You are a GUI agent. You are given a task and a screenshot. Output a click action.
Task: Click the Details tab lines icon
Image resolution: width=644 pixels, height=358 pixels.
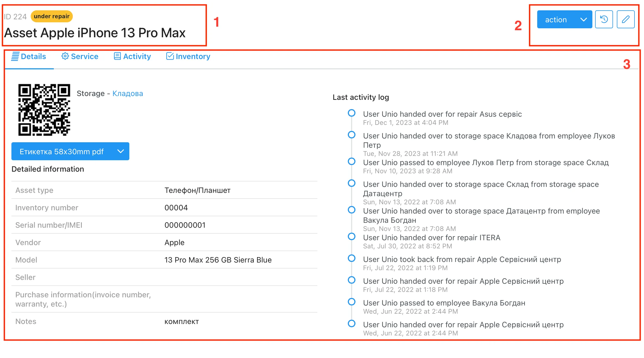click(x=15, y=56)
